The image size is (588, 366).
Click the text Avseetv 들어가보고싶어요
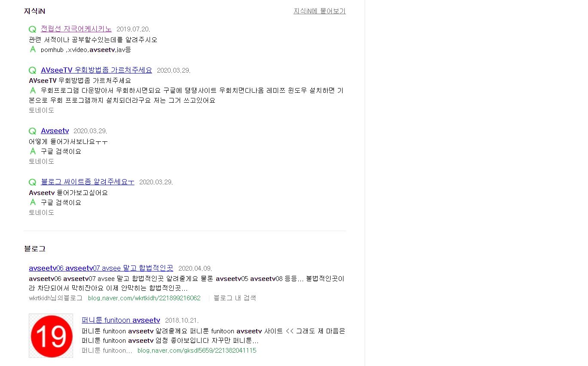[68, 193]
